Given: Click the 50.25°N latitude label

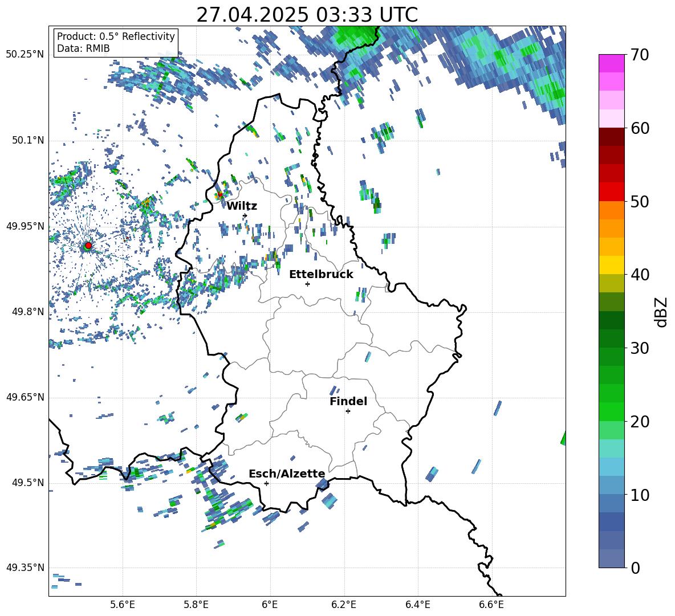Looking at the screenshot, I should [25, 54].
